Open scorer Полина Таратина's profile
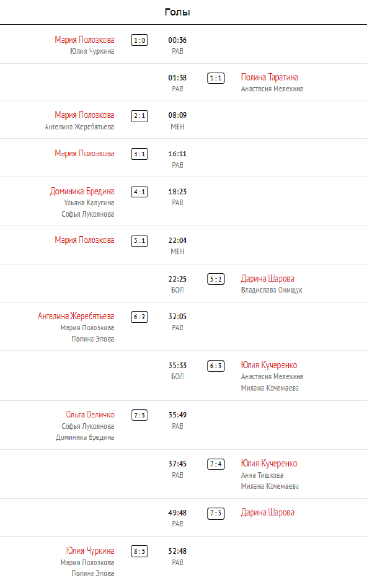Screen dimensions: 367x588 click(x=269, y=77)
